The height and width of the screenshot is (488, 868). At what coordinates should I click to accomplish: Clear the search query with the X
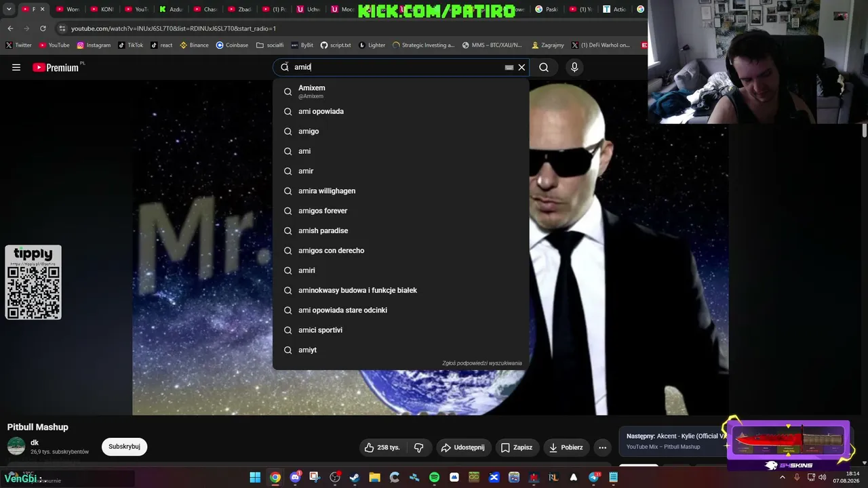click(521, 67)
